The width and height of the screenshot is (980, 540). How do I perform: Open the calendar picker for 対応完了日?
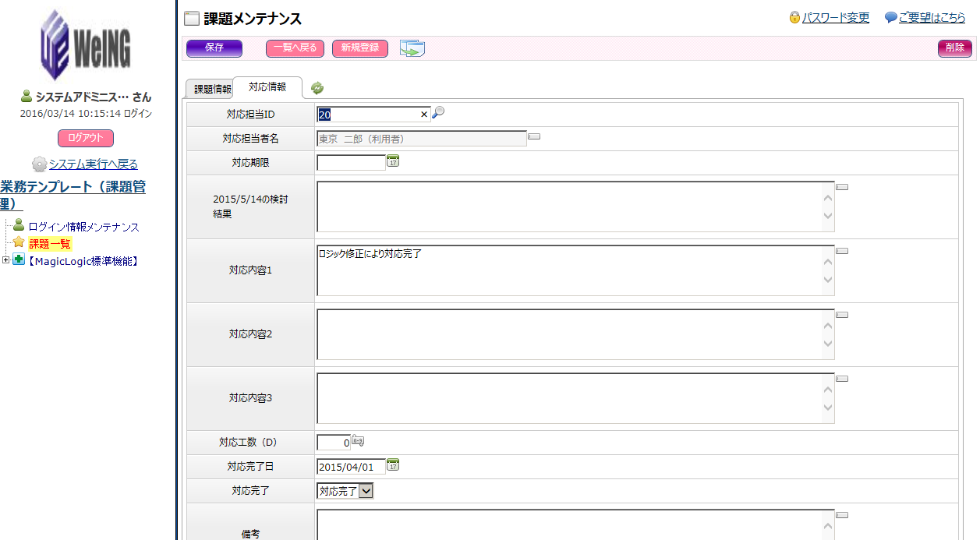393,465
